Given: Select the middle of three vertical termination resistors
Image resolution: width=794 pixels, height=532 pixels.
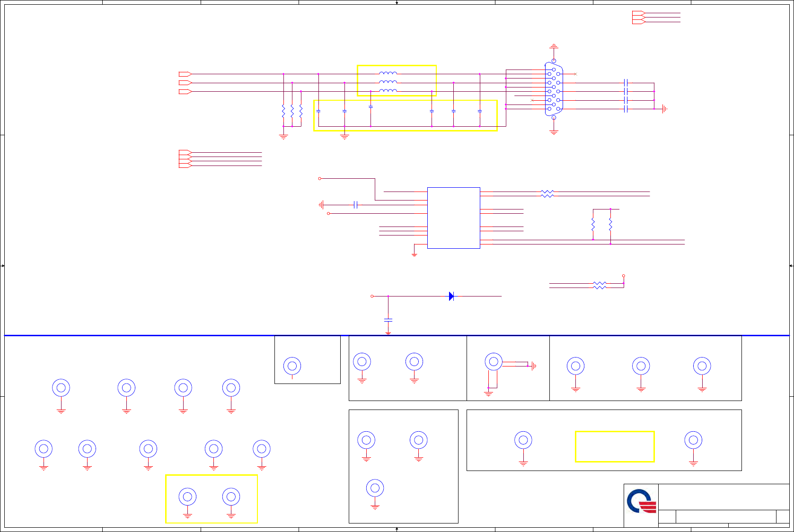Looking at the screenshot, I should [292, 111].
